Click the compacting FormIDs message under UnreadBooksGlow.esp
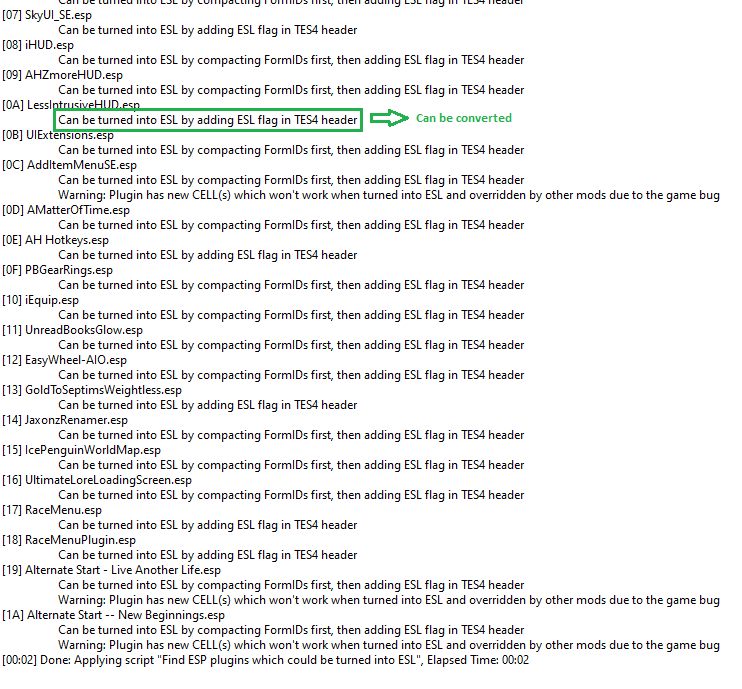Screen dimensions: 742x689 point(291,345)
